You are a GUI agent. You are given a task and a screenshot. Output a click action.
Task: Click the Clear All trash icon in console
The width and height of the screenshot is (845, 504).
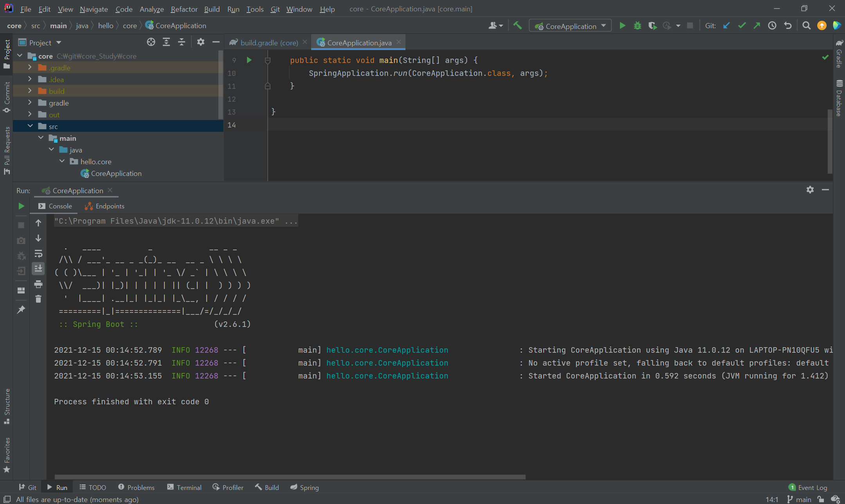point(38,299)
